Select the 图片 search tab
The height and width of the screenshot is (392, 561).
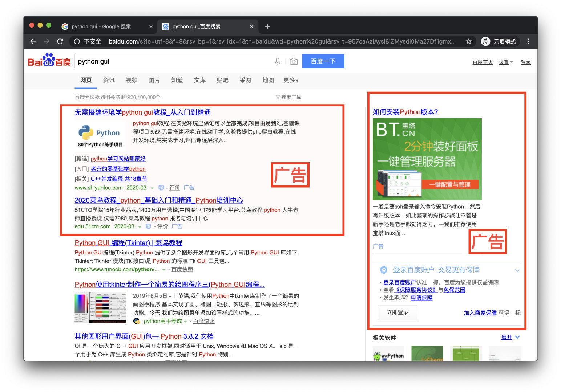154,80
